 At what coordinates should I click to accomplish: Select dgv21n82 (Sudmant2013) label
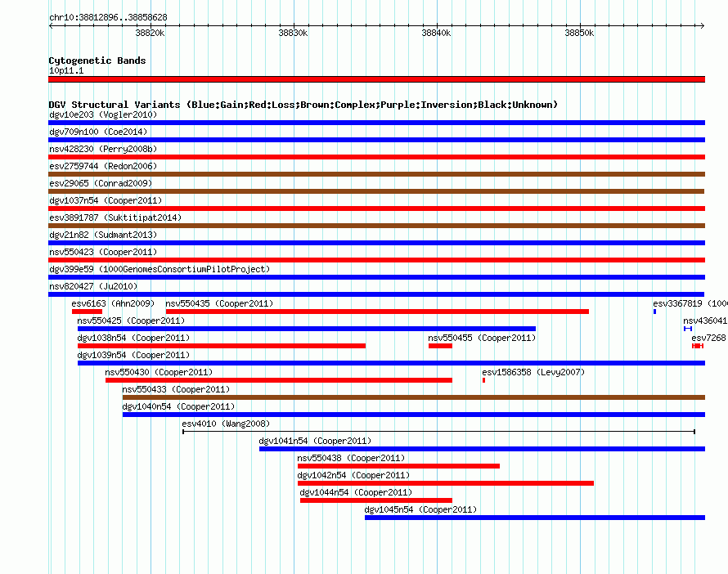pyautogui.click(x=103, y=235)
